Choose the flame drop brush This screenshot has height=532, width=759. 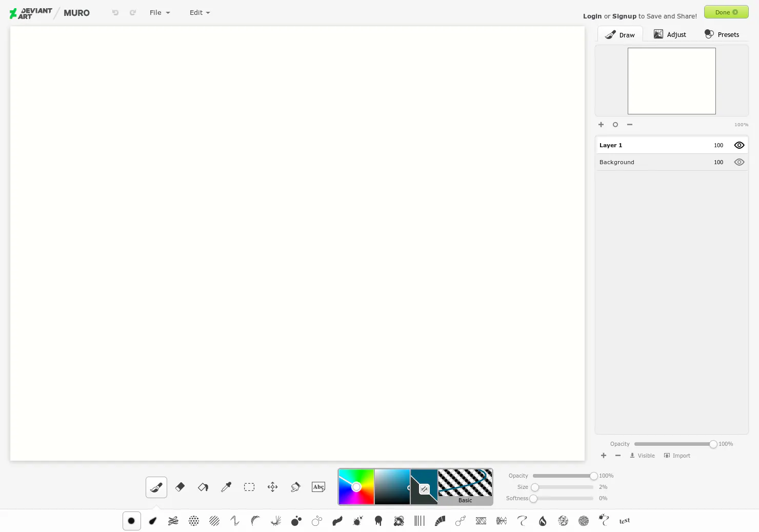(x=543, y=521)
